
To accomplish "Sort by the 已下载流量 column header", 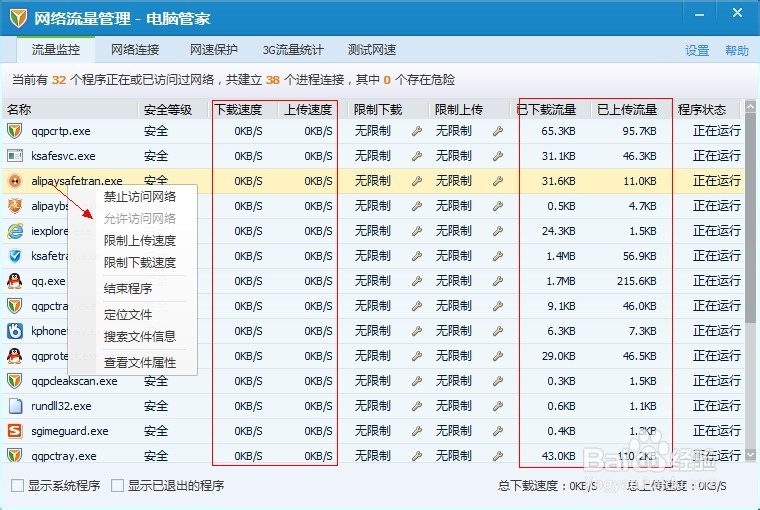I will [550, 110].
